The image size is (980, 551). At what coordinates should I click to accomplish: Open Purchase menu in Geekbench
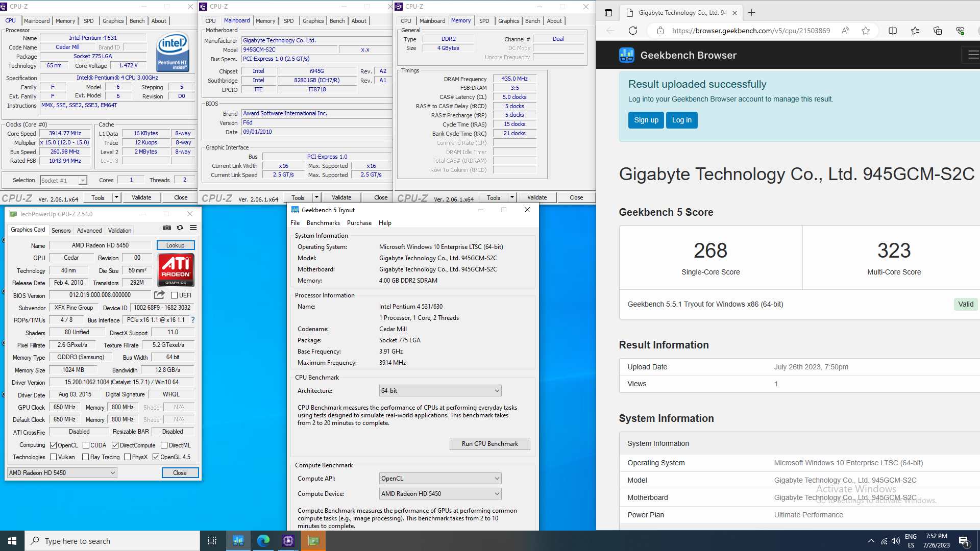pos(359,223)
